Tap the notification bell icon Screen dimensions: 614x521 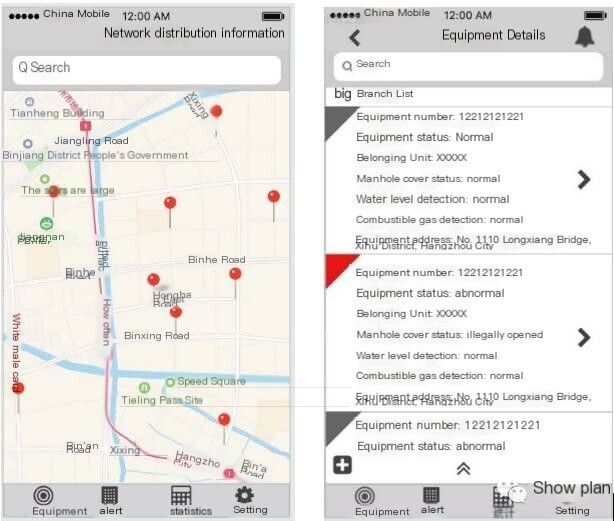(585, 37)
